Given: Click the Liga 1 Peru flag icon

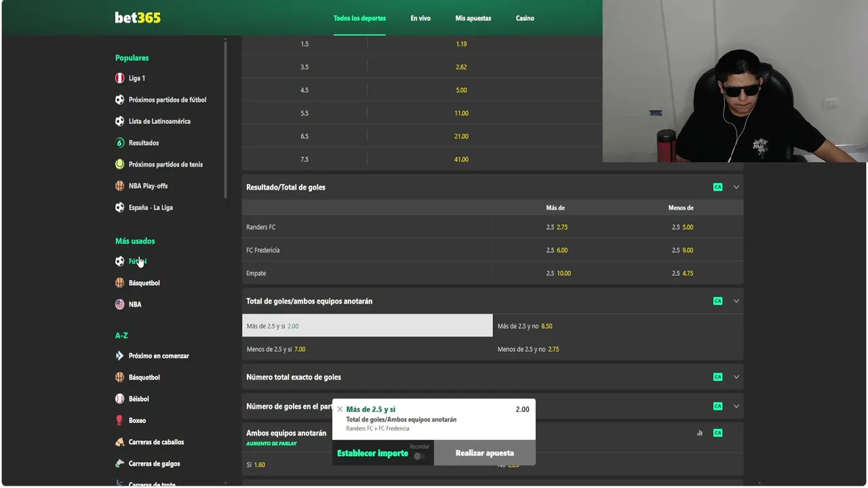Looking at the screenshot, I should (x=120, y=79).
